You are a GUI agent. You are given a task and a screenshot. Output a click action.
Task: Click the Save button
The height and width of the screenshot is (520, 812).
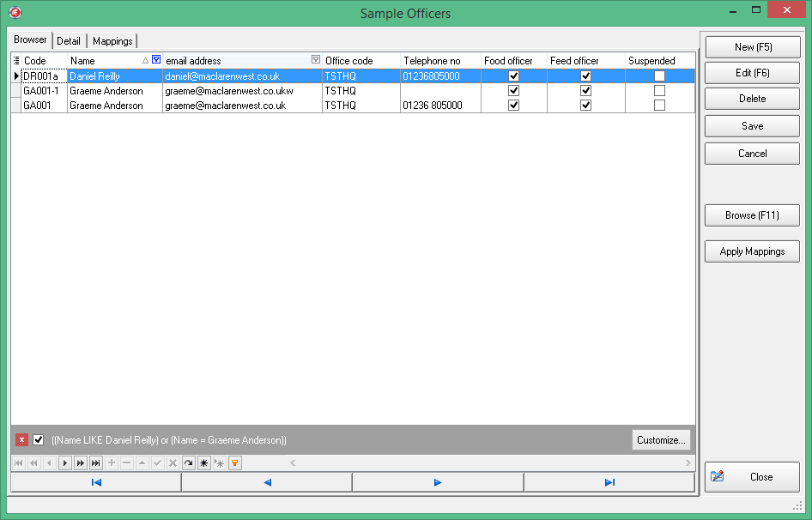[753, 126]
